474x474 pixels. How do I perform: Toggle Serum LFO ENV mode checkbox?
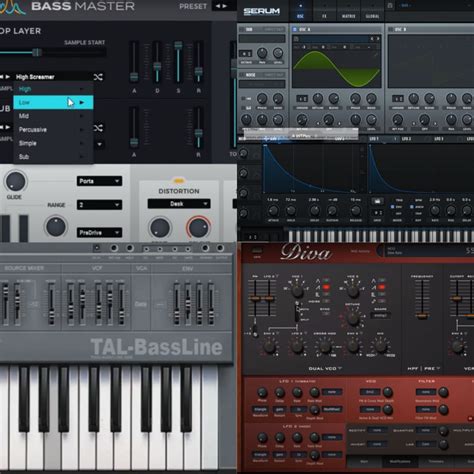(x=392, y=207)
